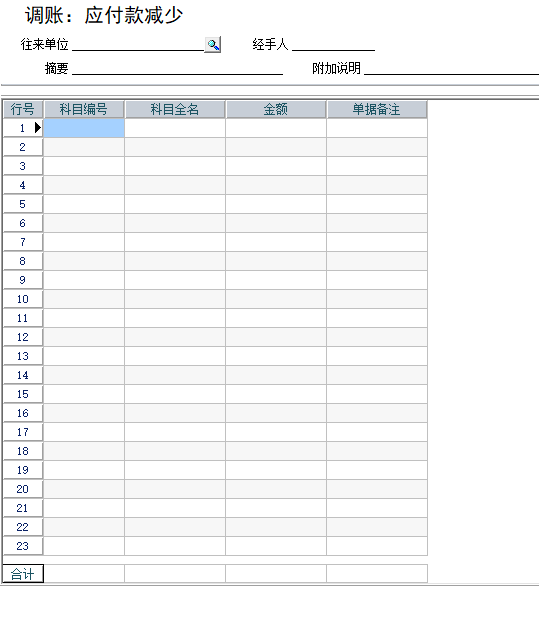Viewport: 539px width, 629px height.
Task: Click the row 1 current-record arrow indicator
Action: pyautogui.click(x=38, y=128)
